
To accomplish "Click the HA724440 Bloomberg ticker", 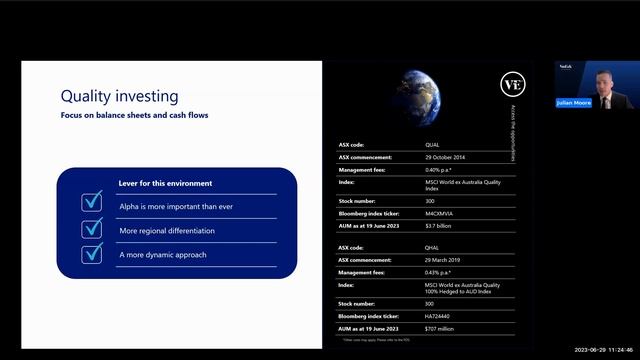I will pos(437,316).
